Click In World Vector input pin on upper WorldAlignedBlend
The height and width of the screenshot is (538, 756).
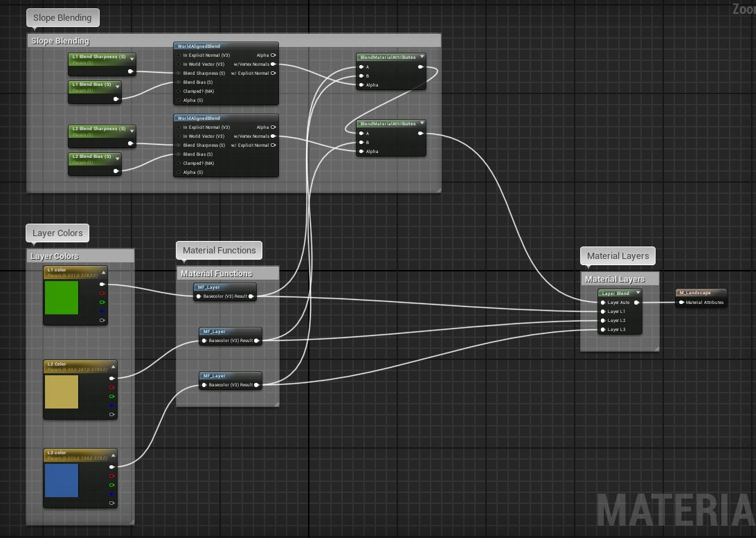[179, 64]
